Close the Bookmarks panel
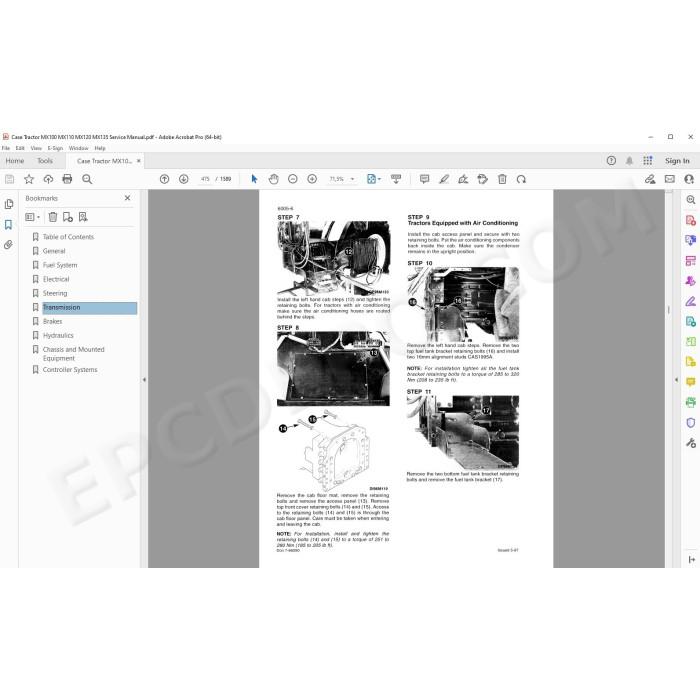The width and height of the screenshot is (700, 700). click(x=127, y=198)
